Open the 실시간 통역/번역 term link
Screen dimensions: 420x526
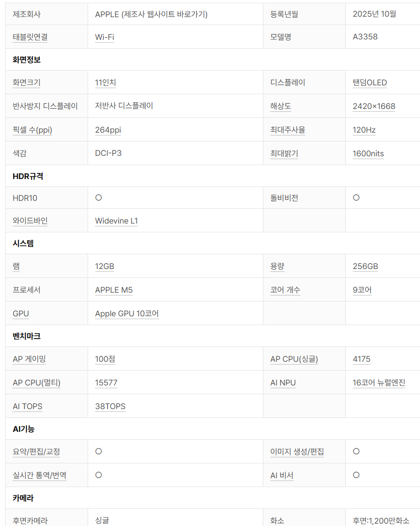(39, 475)
